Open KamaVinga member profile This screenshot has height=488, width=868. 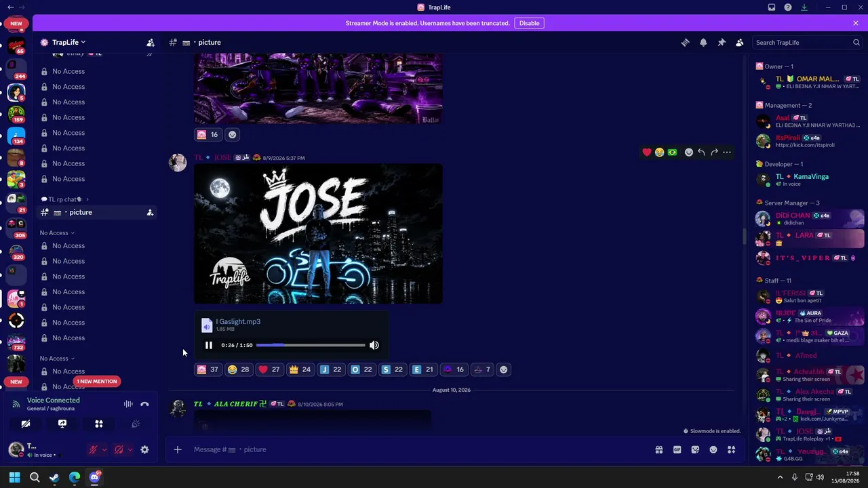point(810,180)
